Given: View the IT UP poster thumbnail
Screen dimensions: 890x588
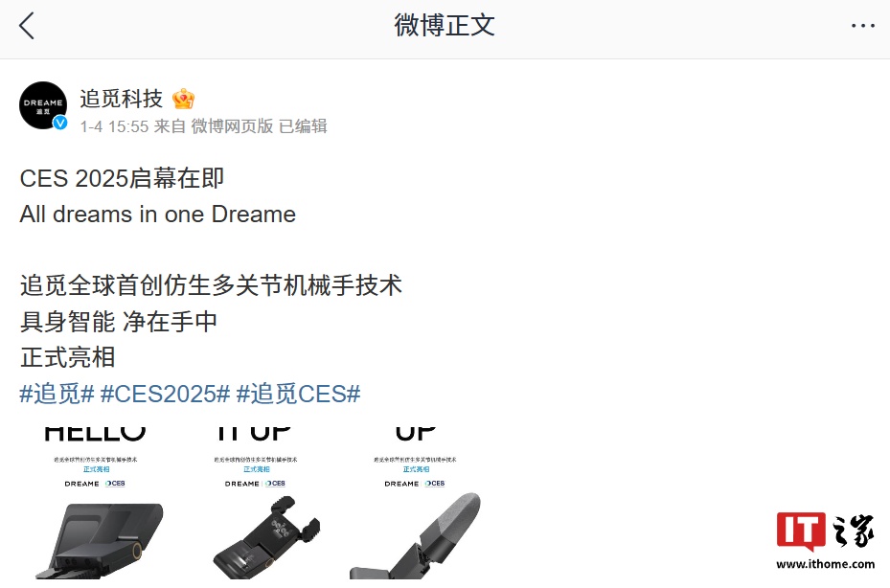Looking at the screenshot, I should 256,504.
